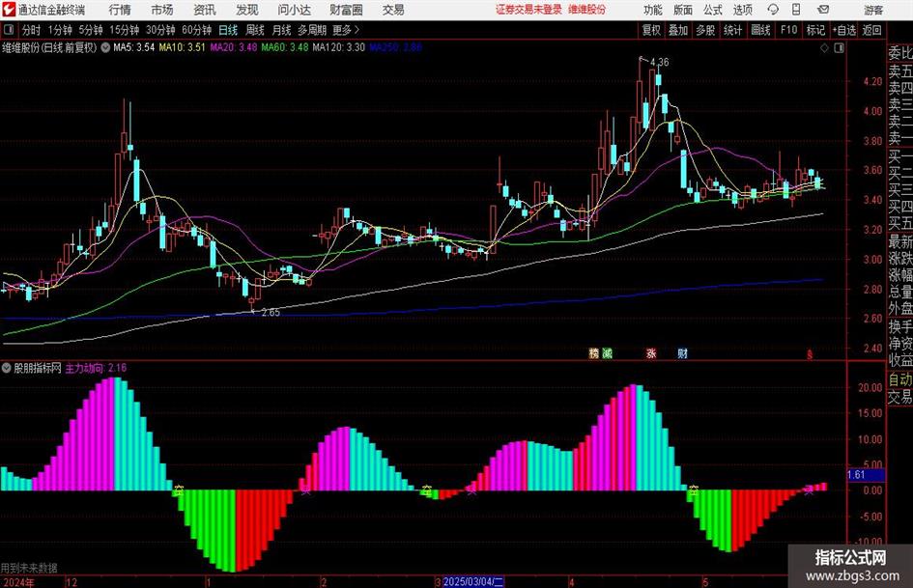Click the MA5: 3.54 indicator label
Image resolution: width=913 pixels, height=588 pixels.
coord(134,47)
